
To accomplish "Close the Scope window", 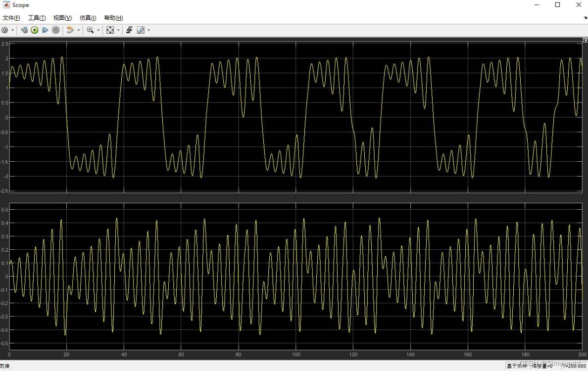I will (578, 5).
